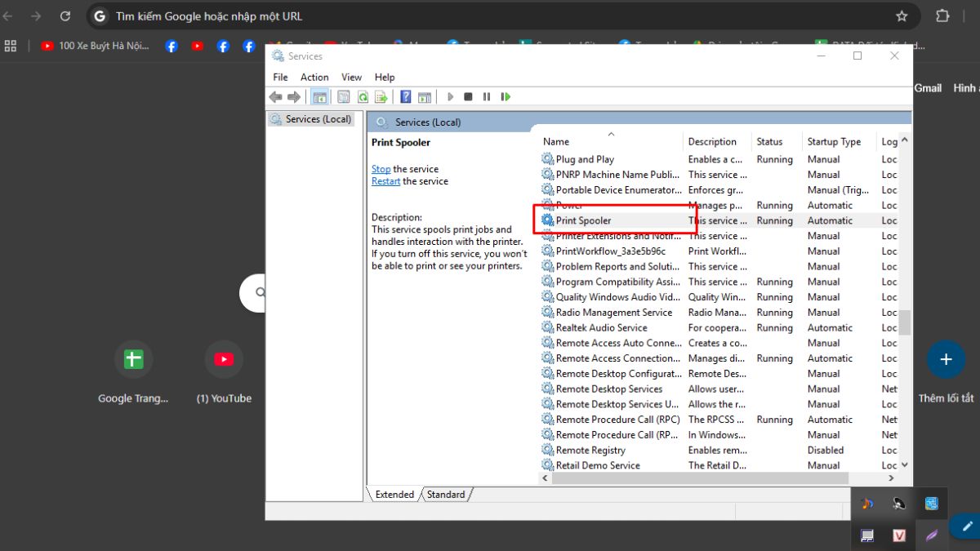Click the bookmark star in address bar
980x551 pixels.
click(x=902, y=16)
